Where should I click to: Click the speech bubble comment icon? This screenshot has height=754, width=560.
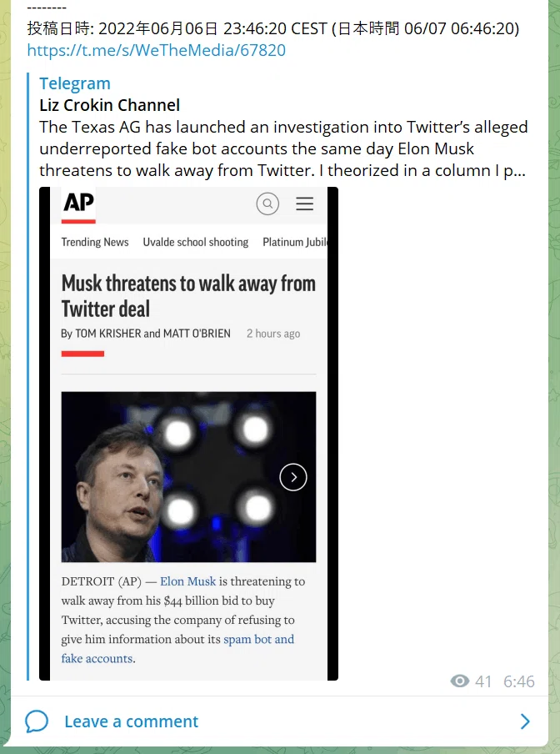pyautogui.click(x=37, y=721)
